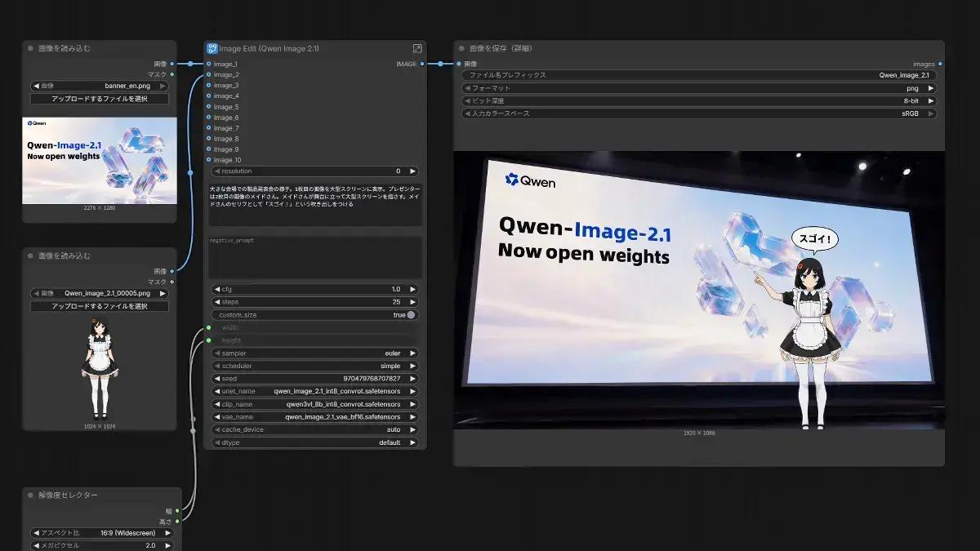This screenshot has height=551, width=980.
Task: Click the width input socket toggle
Action: point(208,327)
